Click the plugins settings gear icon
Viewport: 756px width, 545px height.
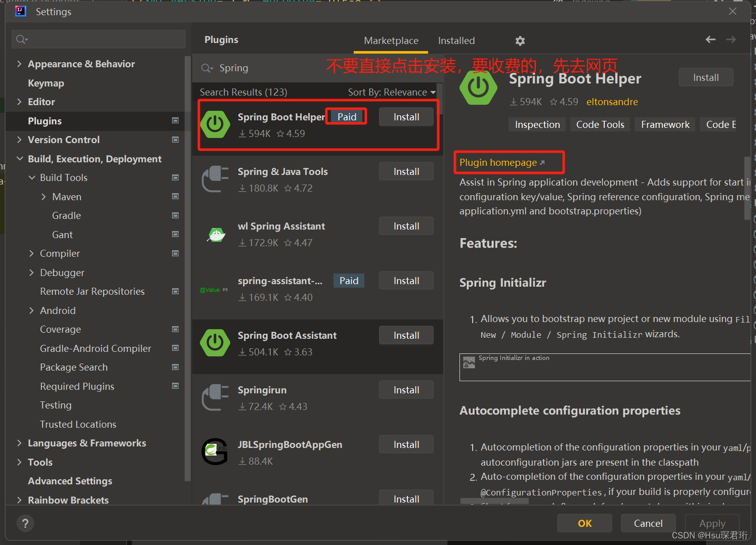[520, 41]
